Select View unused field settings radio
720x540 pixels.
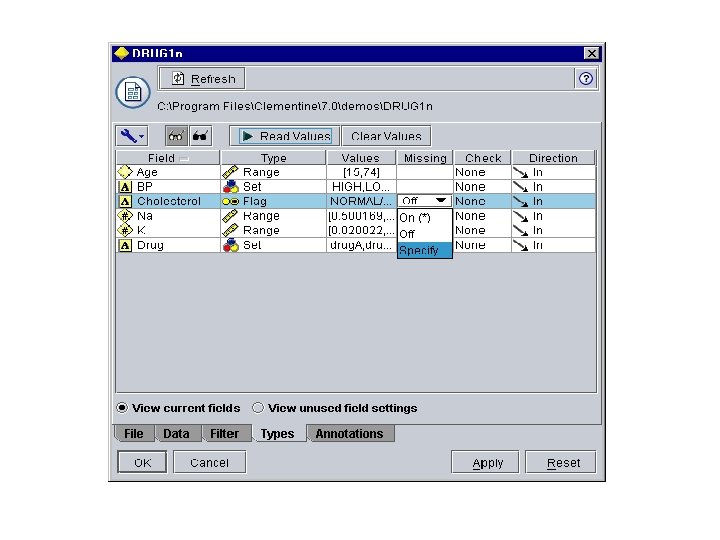(258, 408)
